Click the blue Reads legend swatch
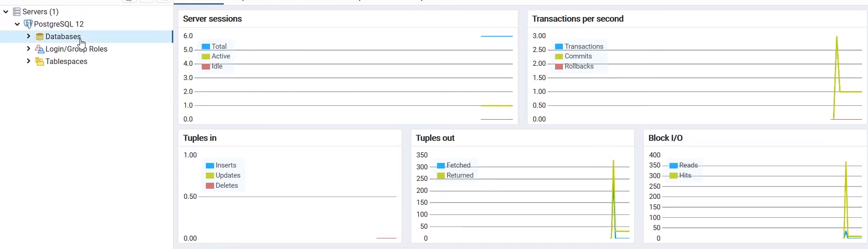 tap(674, 165)
